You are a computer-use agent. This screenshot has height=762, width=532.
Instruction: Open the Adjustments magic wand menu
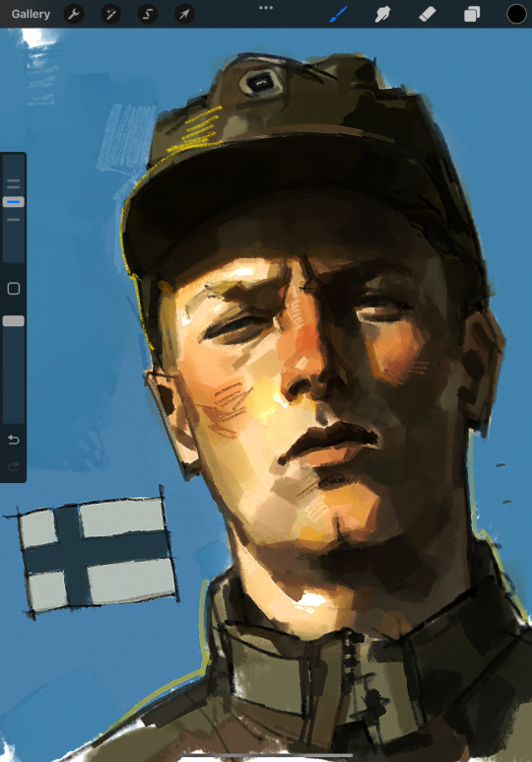coord(110,14)
